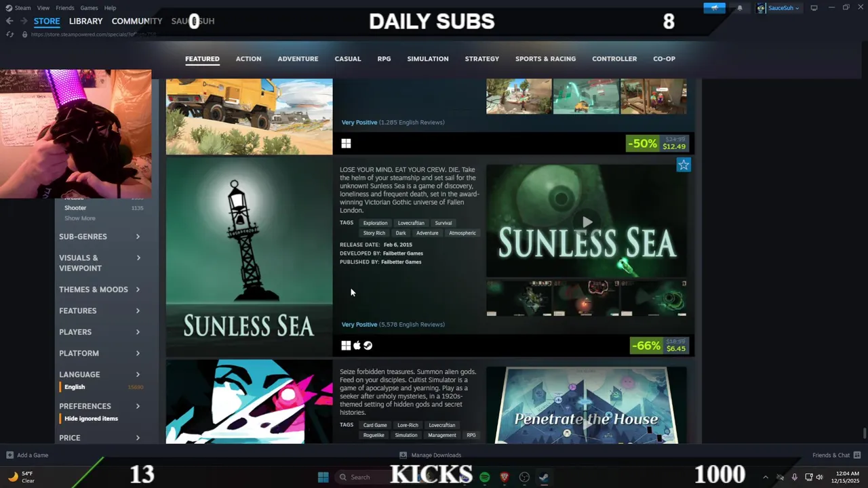Open the blue announcements megaphone button

point(715,8)
